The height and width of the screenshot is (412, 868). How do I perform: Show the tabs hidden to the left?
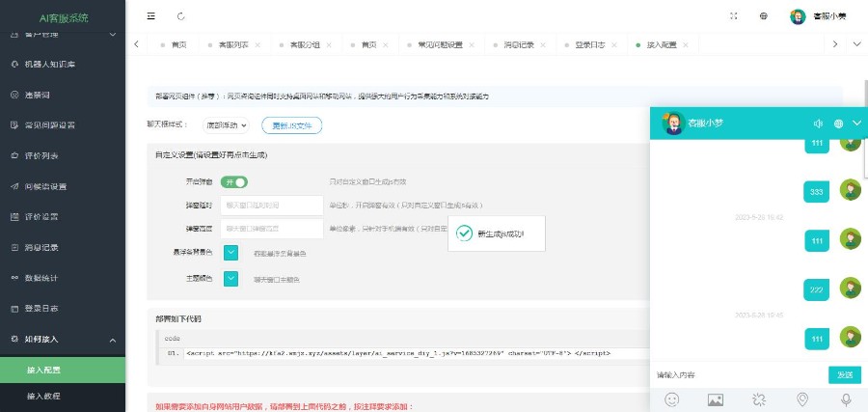pos(137,44)
